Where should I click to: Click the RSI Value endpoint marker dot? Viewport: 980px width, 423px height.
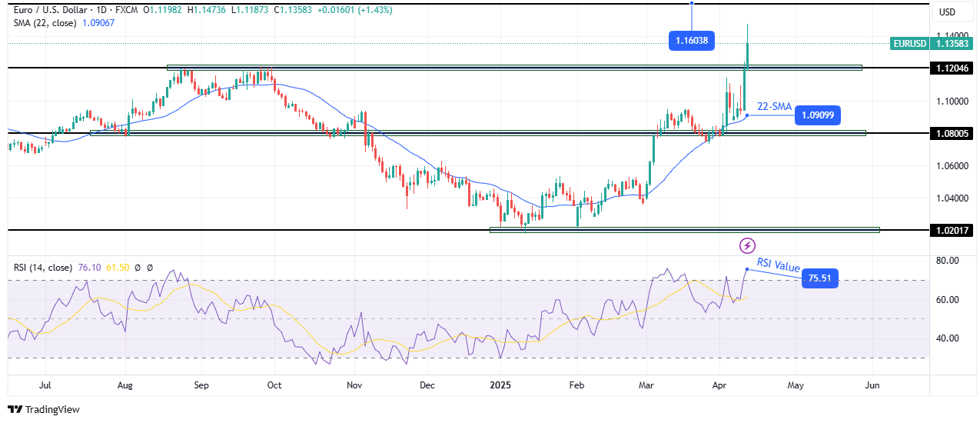click(746, 268)
